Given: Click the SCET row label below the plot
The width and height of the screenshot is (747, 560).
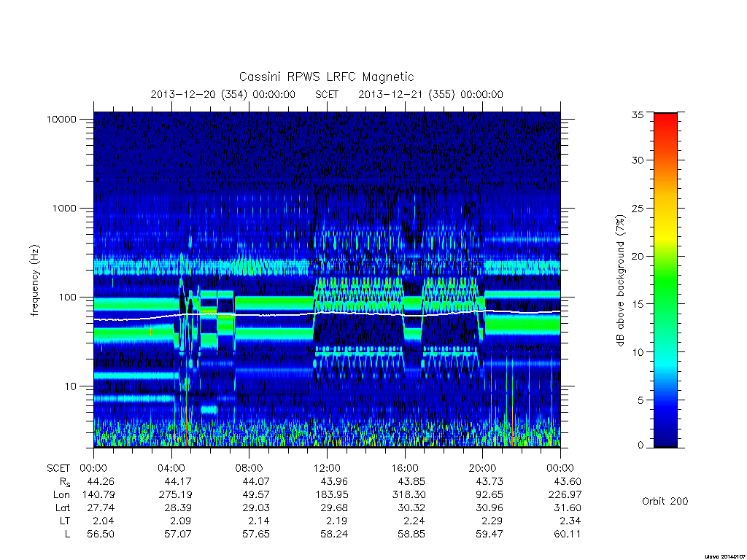Looking at the screenshot, I should point(58,468).
